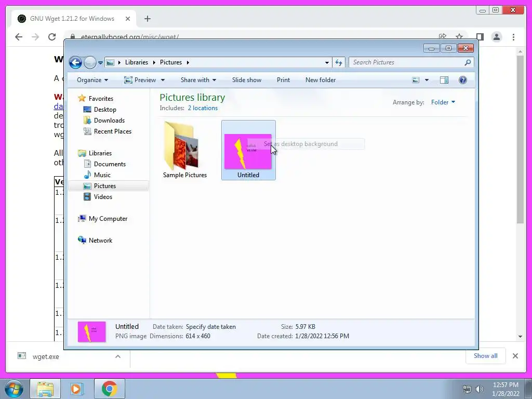Click Show all downloads button

point(486,356)
